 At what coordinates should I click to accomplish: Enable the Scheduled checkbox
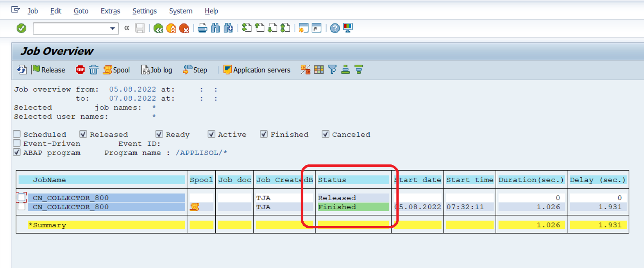(x=17, y=134)
